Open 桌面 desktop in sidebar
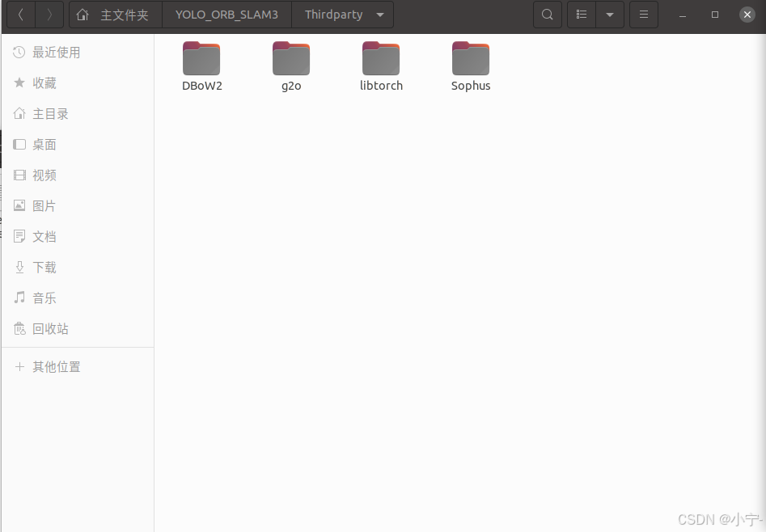This screenshot has height=532, width=766. [x=78, y=145]
